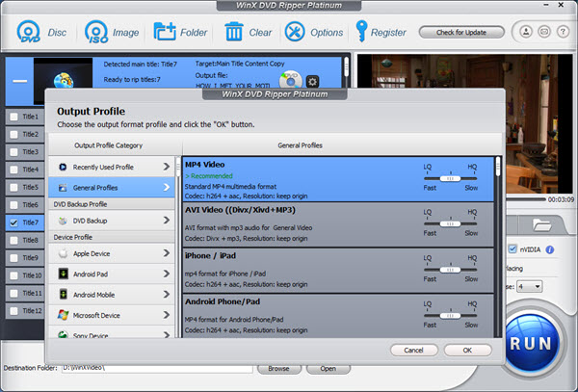The image size is (578, 392).
Task: Click the email envelope icon
Action: [x=544, y=32]
